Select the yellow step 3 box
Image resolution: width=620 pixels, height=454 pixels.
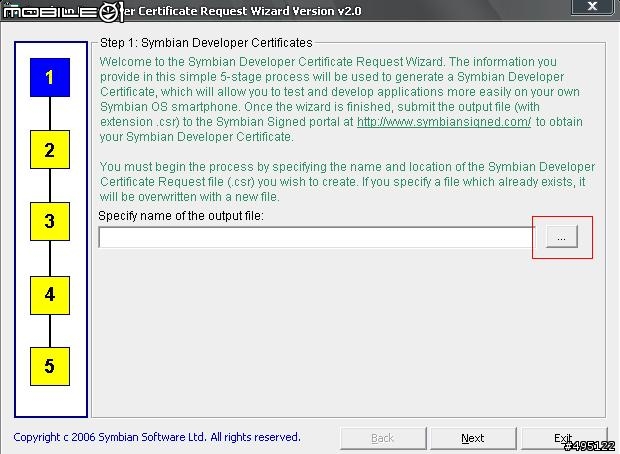click(50, 221)
